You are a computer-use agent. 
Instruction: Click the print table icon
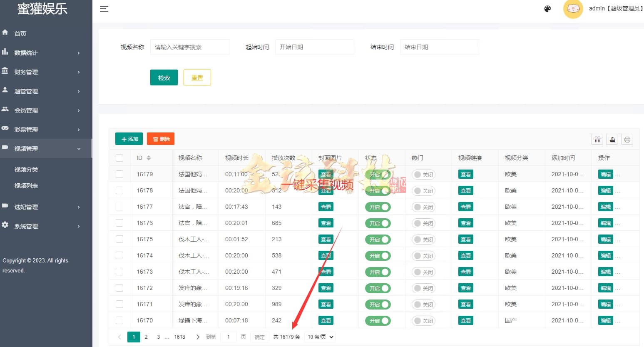point(627,139)
